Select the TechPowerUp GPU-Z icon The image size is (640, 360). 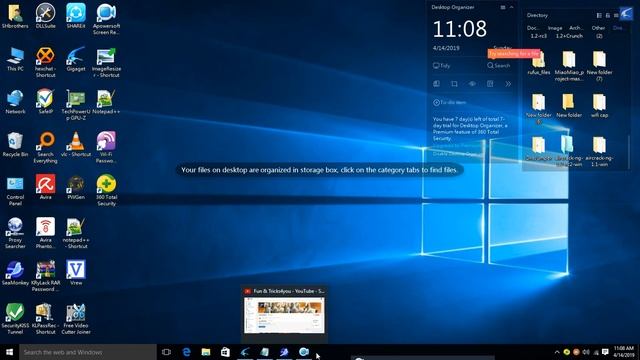pyautogui.click(x=76, y=105)
